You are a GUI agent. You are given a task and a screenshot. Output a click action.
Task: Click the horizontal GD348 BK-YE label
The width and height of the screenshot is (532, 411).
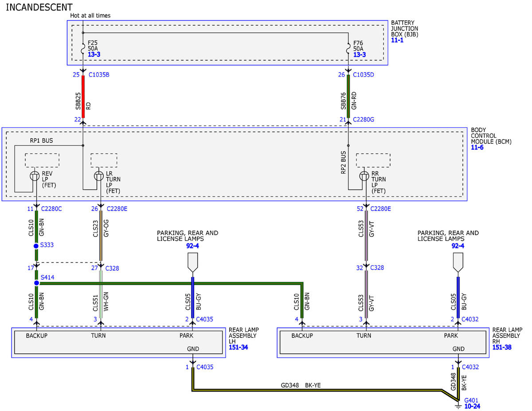pos(301,385)
